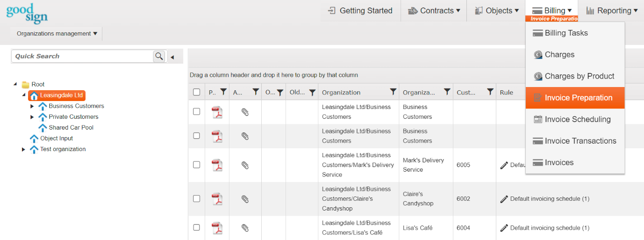Open the Reporting menu
Image resolution: width=644 pixels, height=240 pixels.
612,11
